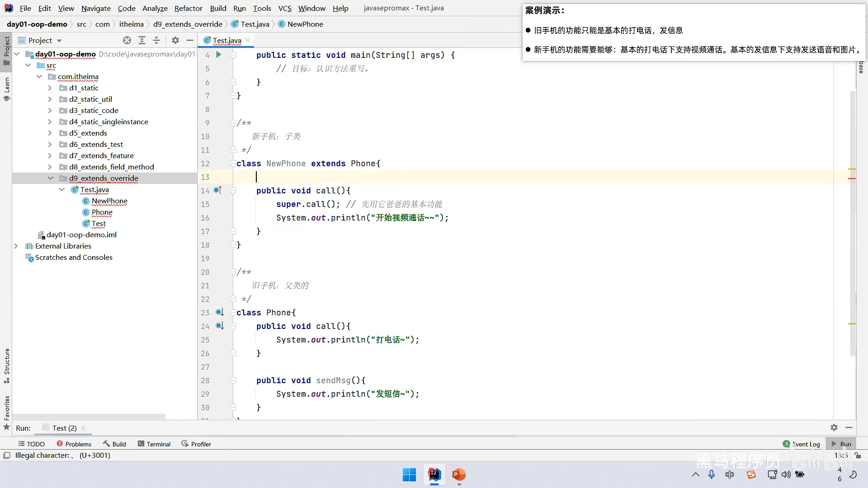Collapse the d9_extends_override folder
This screenshot has width=868, height=488.
click(50, 178)
